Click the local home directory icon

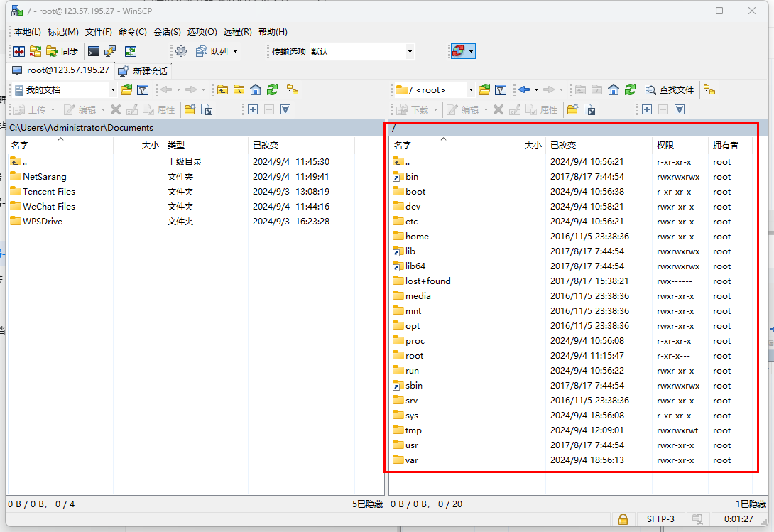click(256, 90)
